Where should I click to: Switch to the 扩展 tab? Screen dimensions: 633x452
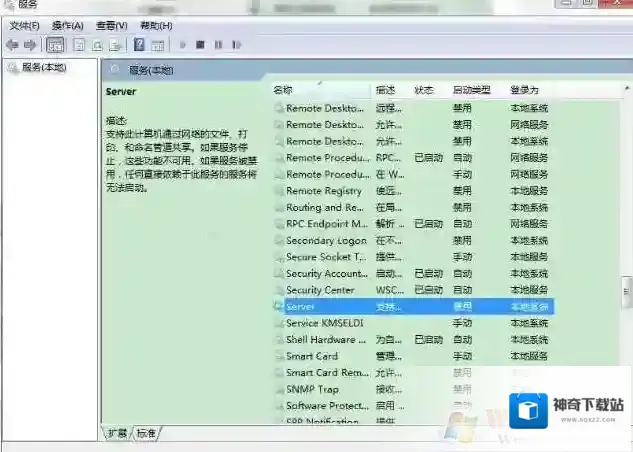coord(117,433)
